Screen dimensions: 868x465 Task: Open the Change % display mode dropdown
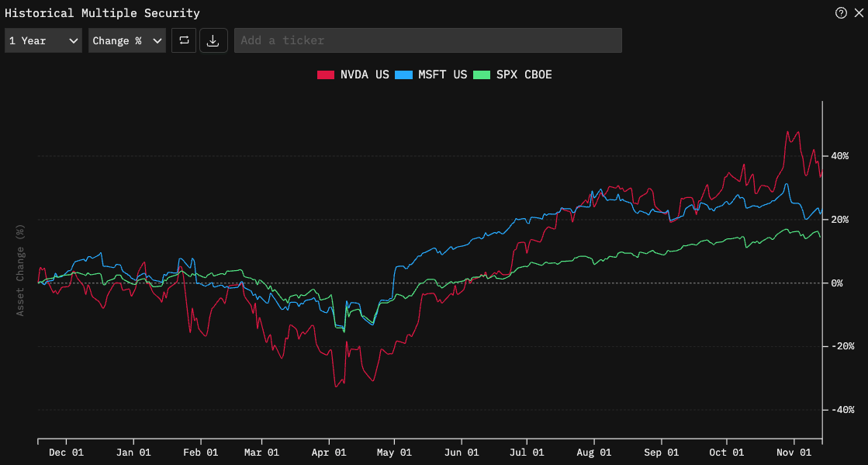coord(127,40)
